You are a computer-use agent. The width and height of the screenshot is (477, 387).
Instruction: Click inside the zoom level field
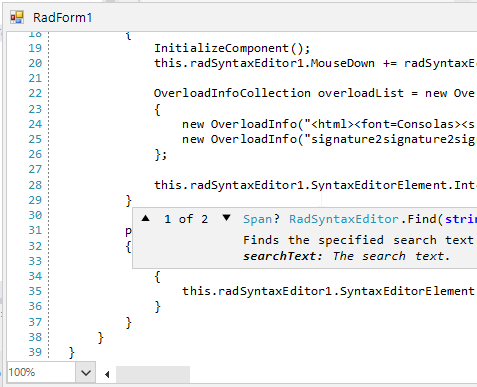(41, 372)
